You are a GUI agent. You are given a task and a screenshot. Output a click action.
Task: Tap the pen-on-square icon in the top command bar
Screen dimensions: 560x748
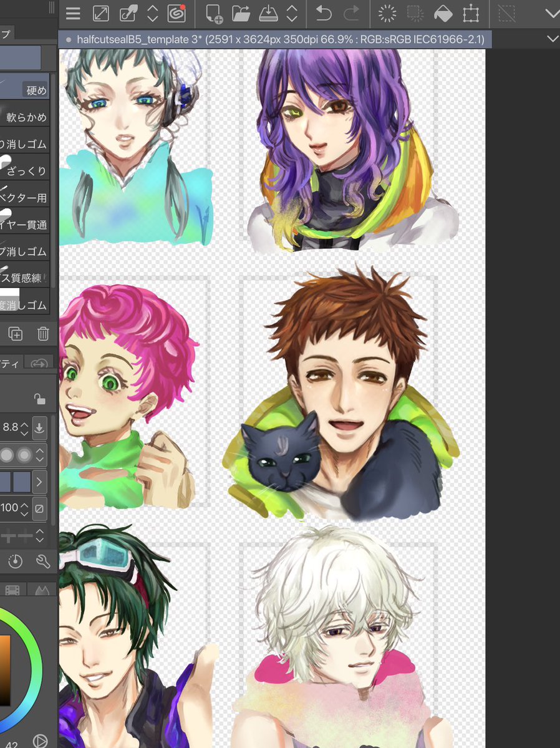tap(128, 13)
